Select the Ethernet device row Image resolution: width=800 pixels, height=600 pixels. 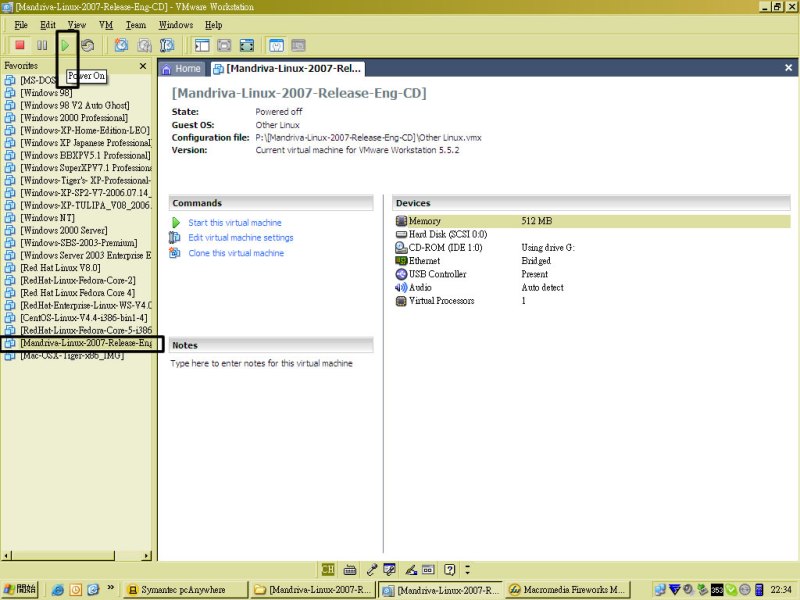tap(592, 261)
